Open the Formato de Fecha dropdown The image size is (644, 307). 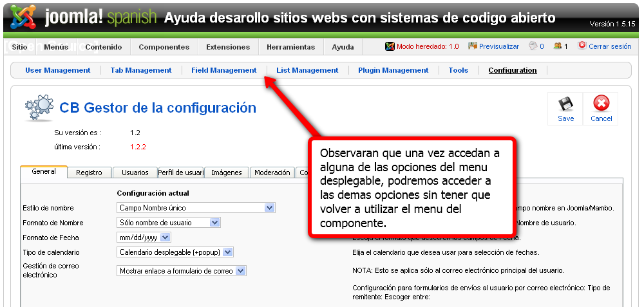[x=144, y=237]
